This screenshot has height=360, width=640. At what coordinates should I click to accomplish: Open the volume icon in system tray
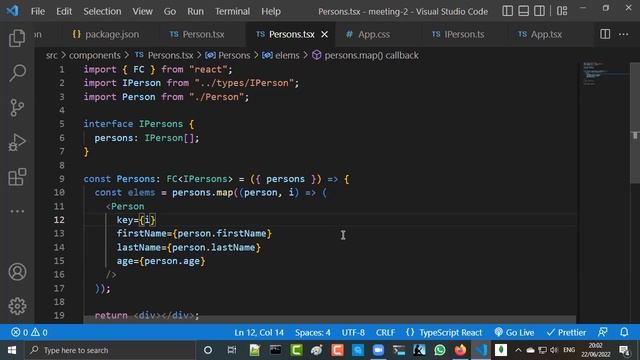pos(554,350)
